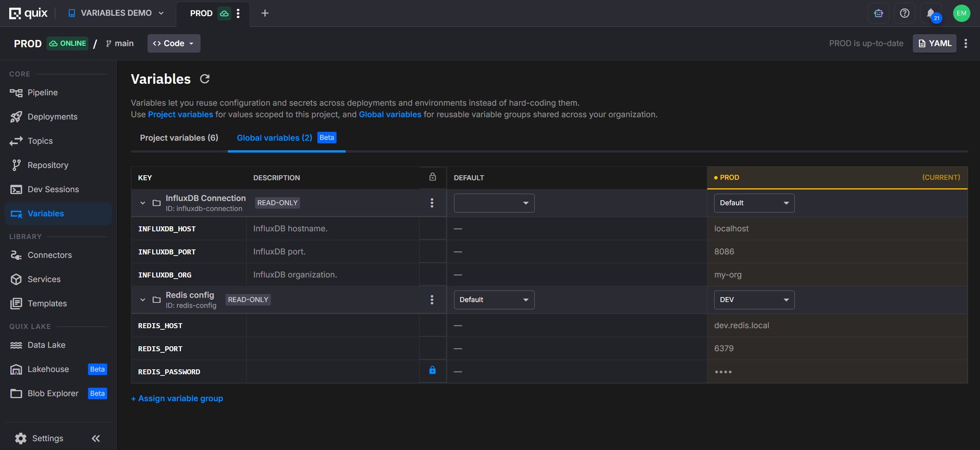Open Deployments in the sidebar
Viewport: 980px width, 450px height.
tap(58, 117)
